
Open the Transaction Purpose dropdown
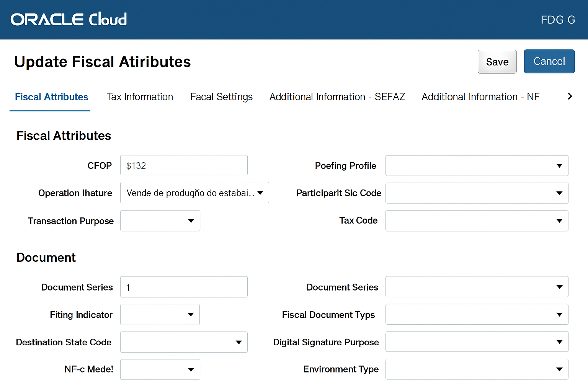(x=160, y=221)
